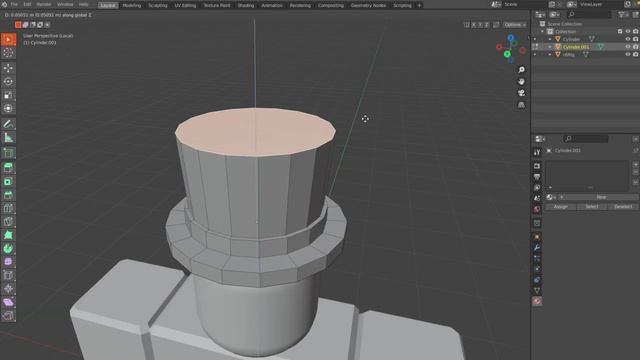Open the properties editor type dropdown

pos(540,139)
